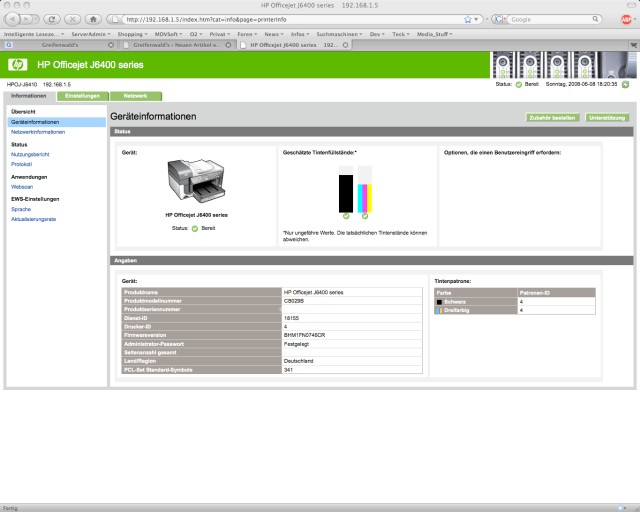Image resolution: width=640 pixels, height=512 pixels.
Task: Open the Privat bookmarks folder
Action: pyautogui.click(x=220, y=34)
